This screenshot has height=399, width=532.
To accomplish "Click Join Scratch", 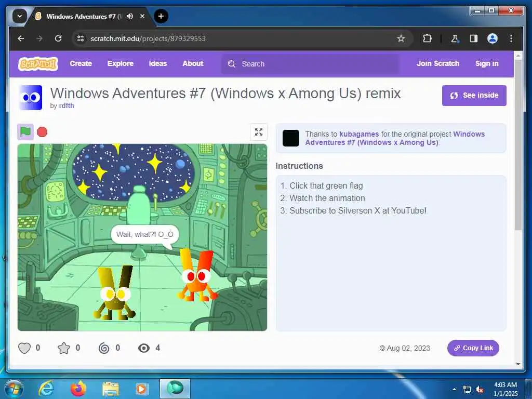I will 437,63.
